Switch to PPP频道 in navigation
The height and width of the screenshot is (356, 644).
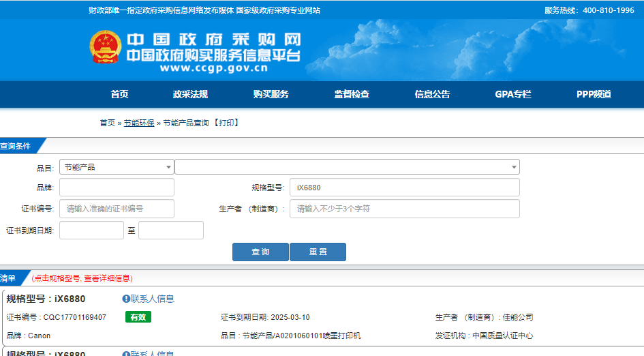[594, 95]
